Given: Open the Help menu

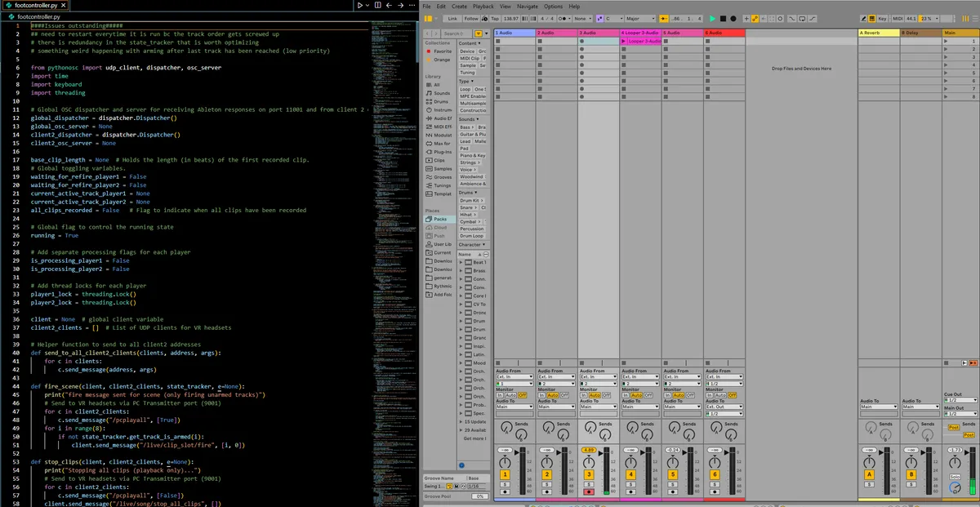Looking at the screenshot, I should pos(574,7).
